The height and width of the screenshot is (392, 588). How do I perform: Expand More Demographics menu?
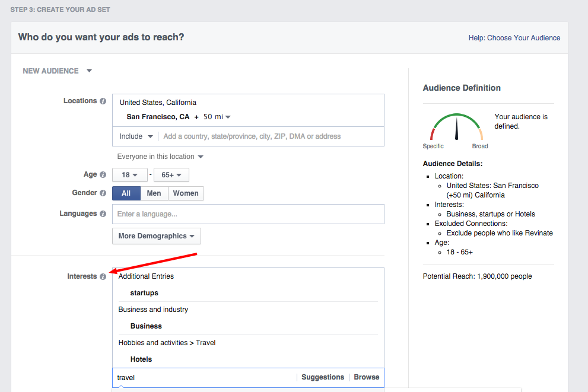pos(156,236)
